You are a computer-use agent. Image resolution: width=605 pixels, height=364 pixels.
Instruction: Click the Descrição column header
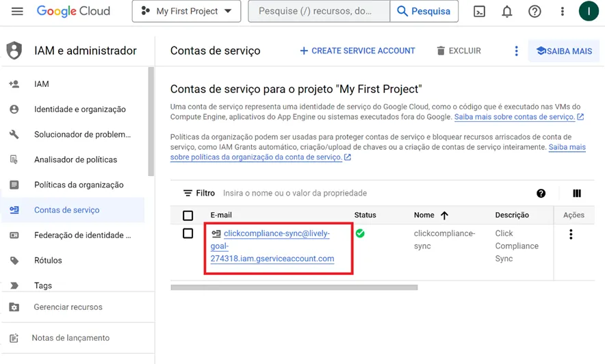click(512, 215)
